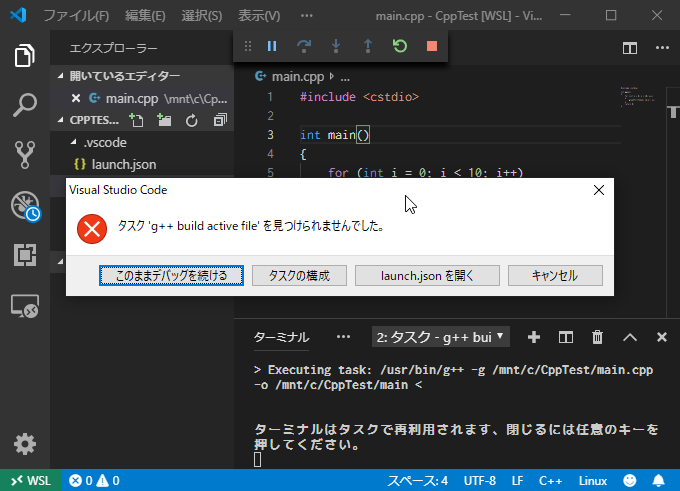680x491 pixels.
Task: Close the Visual Studio Code error dialog
Action: coord(599,190)
